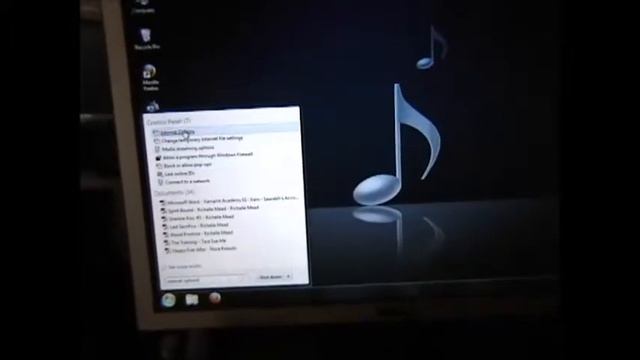
Task: Click the Windows Start orb
Action: (x=168, y=300)
